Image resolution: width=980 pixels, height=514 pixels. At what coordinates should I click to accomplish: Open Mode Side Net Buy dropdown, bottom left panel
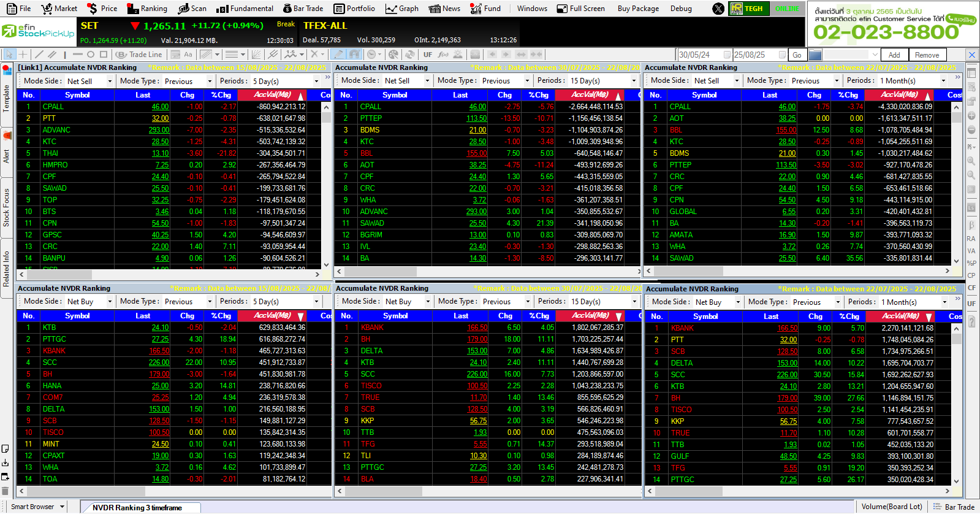[x=110, y=302]
